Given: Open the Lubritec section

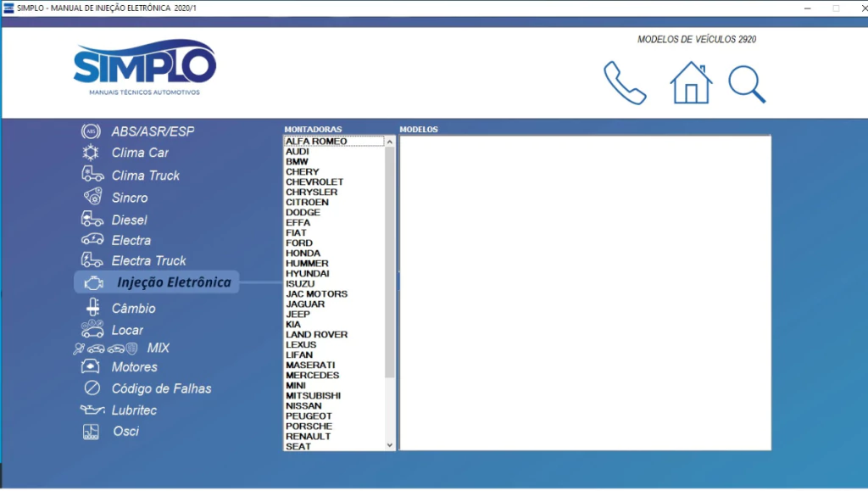Looking at the screenshot, I should [134, 410].
